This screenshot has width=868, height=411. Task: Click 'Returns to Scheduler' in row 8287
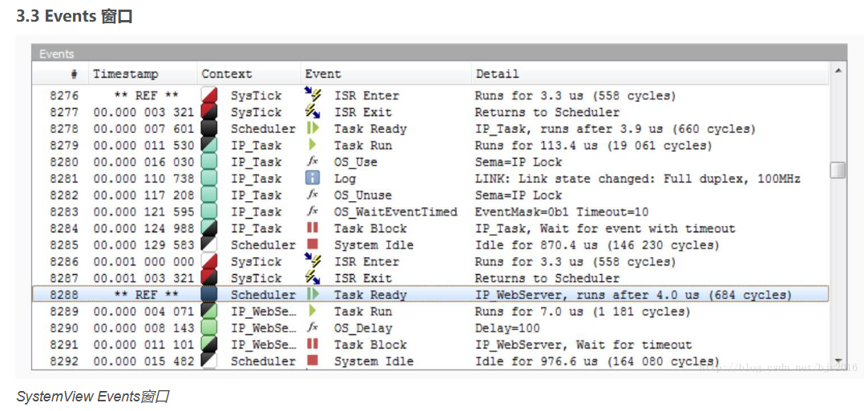pos(547,278)
